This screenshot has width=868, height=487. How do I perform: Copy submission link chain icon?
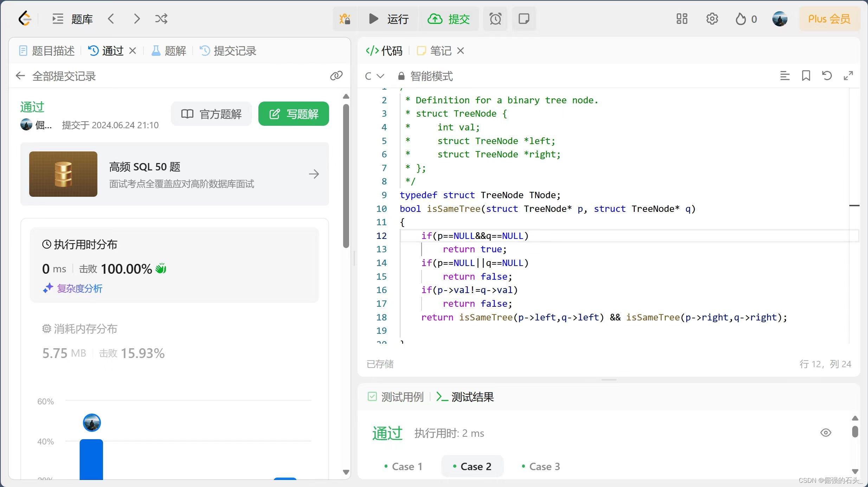point(336,76)
